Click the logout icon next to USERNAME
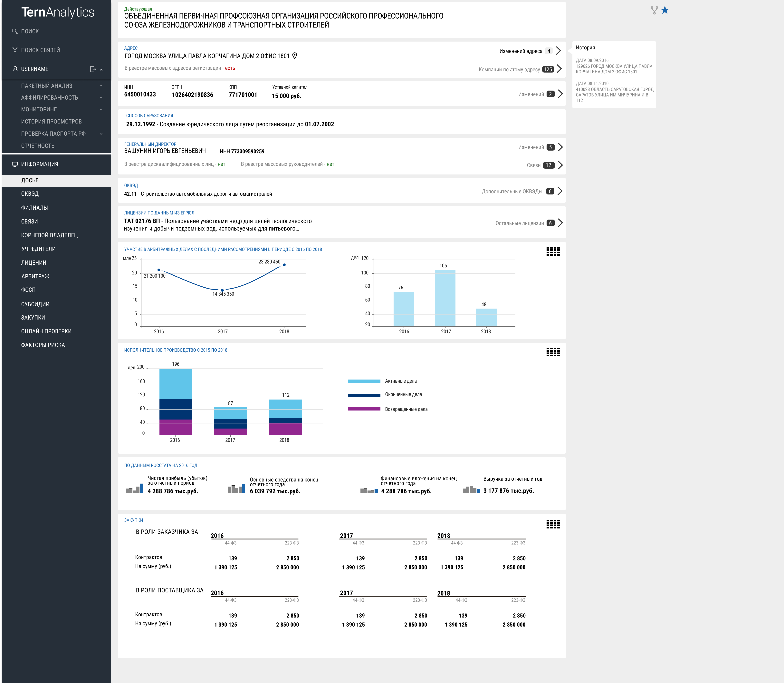784x683 pixels. [92, 69]
